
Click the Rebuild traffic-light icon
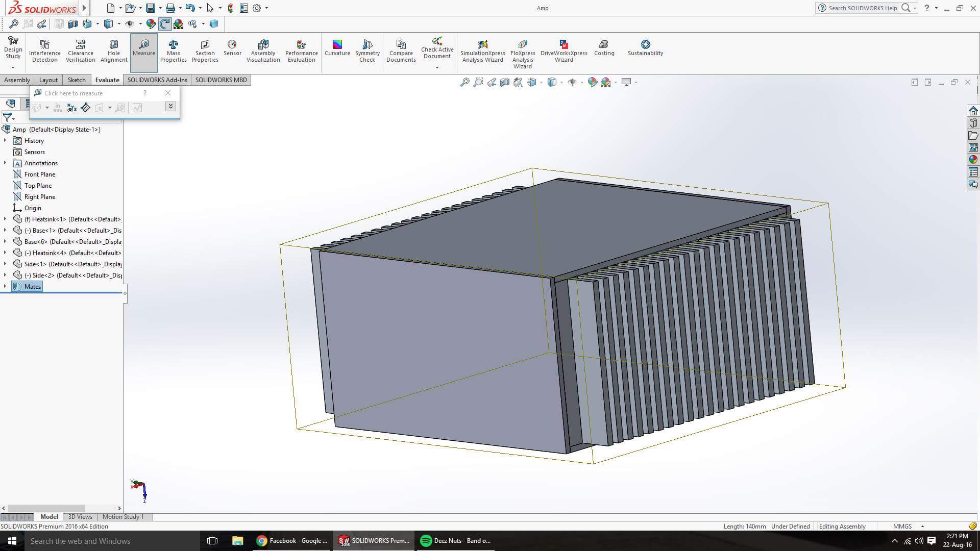[231, 8]
